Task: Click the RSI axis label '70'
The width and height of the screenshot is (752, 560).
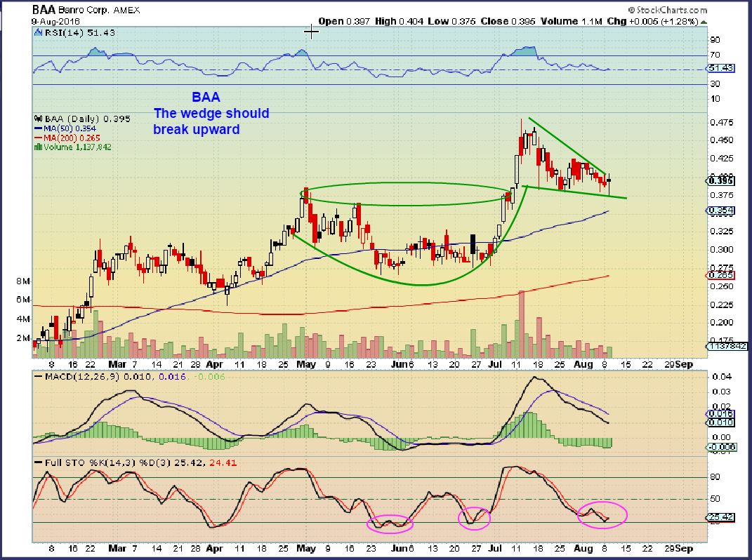Action: 715,55
